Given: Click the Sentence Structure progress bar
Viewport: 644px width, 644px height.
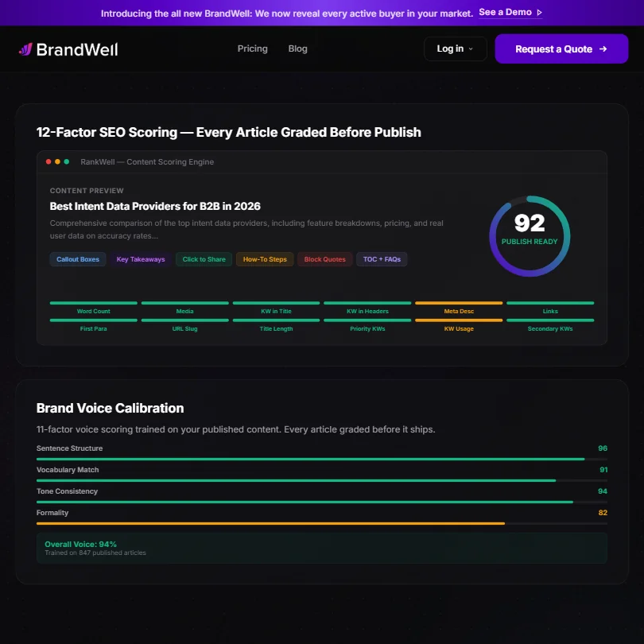Looking at the screenshot, I should click(x=321, y=460).
